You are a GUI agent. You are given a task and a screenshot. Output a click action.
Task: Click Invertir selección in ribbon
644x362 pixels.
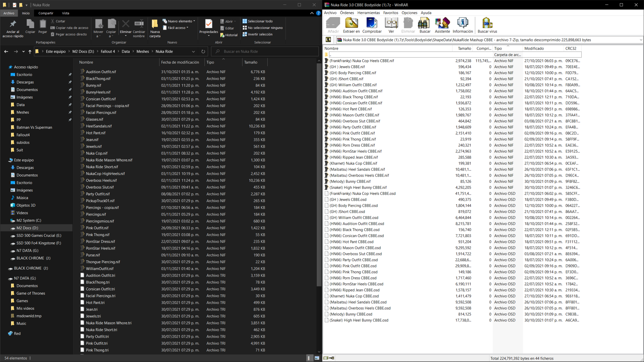(257, 34)
